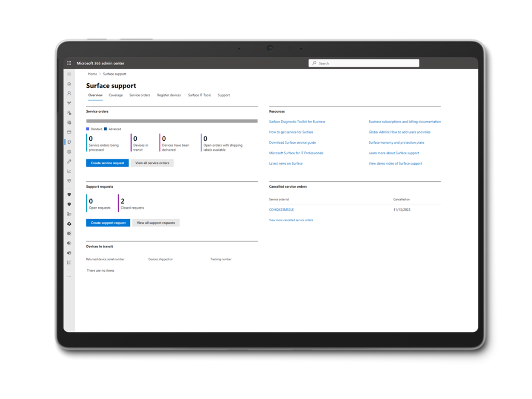Screen dimensions: 532x399
Task: Open Teams admin center icon
Action: click(x=69, y=253)
